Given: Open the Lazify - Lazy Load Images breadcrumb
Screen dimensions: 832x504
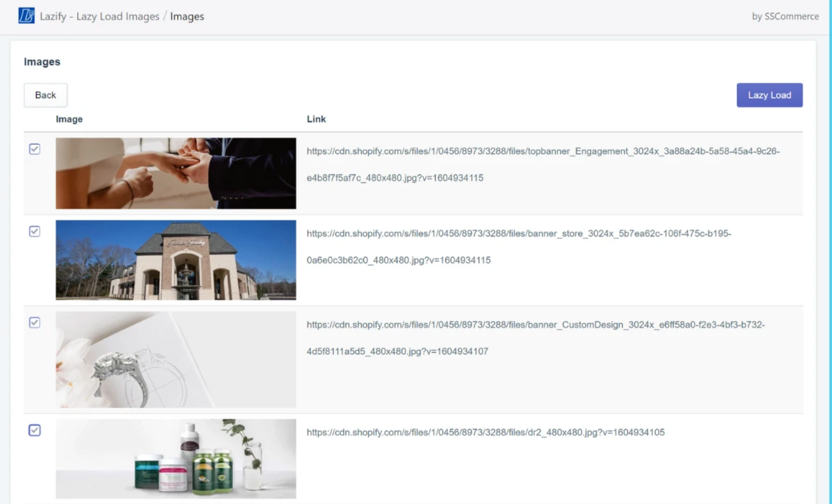Looking at the screenshot, I should coord(99,16).
